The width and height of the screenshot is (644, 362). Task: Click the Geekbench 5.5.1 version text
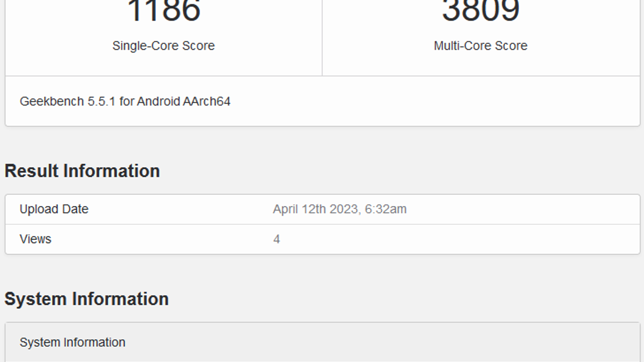pos(125,101)
